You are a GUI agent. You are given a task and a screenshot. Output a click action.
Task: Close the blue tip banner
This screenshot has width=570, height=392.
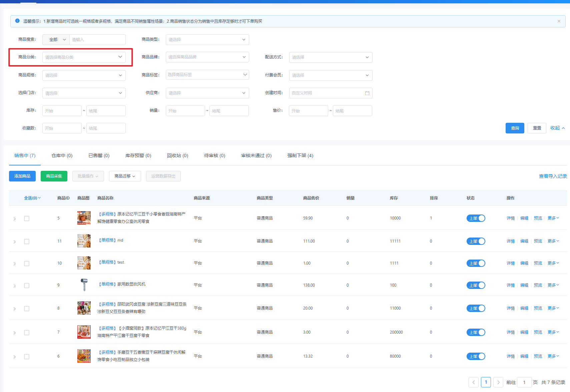point(559,21)
